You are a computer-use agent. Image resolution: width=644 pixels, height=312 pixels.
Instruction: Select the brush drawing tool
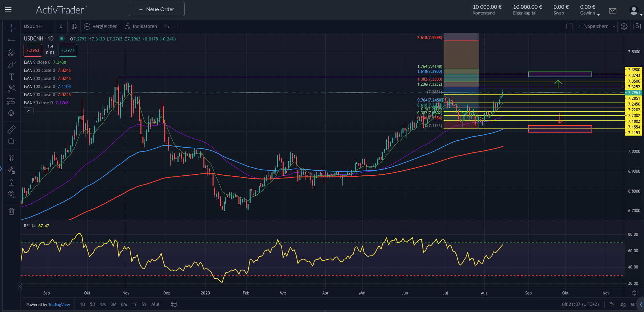(x=11, y=64)
